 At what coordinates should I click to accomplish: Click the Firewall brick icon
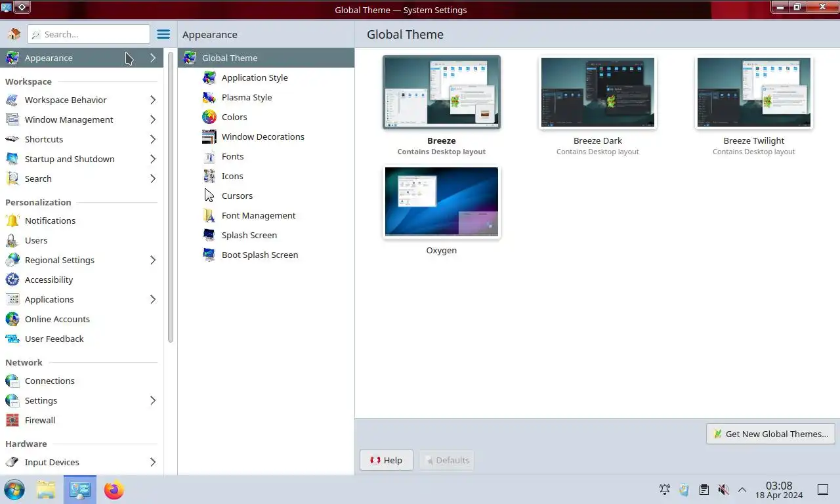[x=12, y=420]
